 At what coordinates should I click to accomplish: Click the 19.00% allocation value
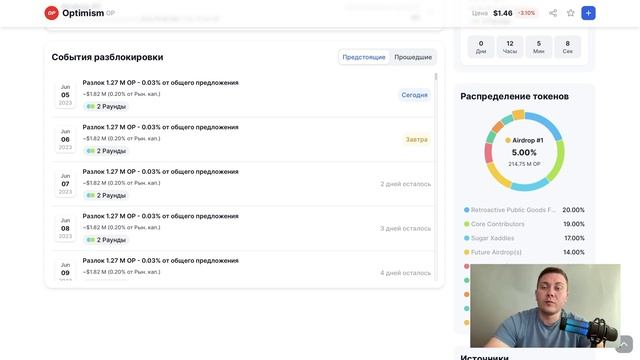(x=573, y=224)
